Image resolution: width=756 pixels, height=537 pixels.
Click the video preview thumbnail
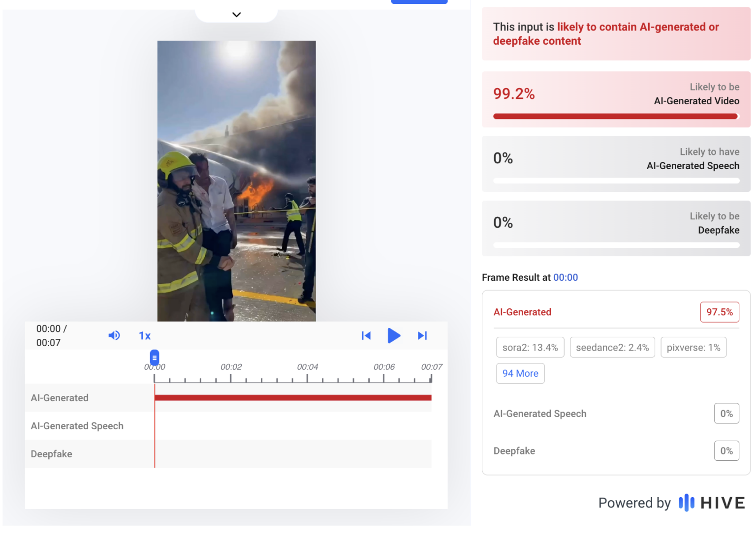click(x=236, y=181)
